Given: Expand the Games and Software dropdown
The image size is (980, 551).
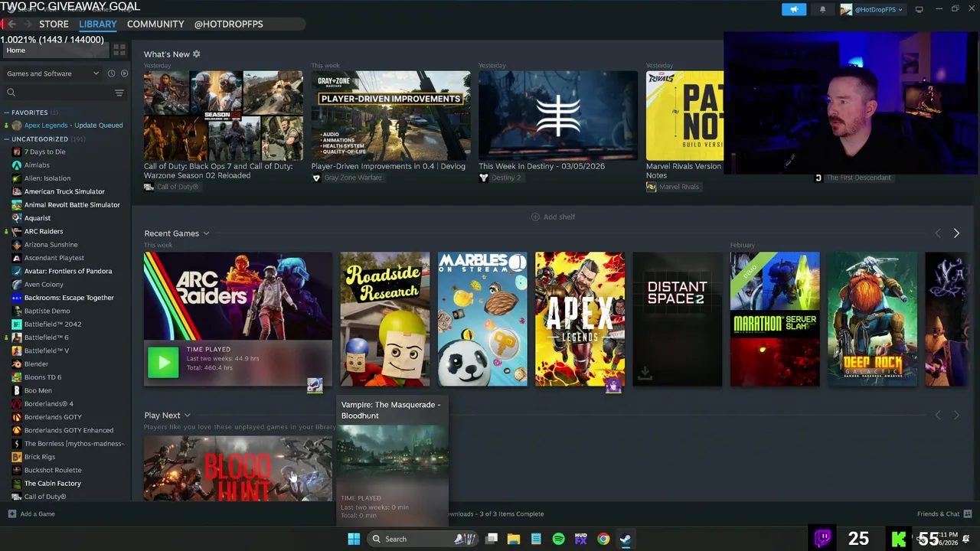Looking at the screenshot, I should tap(52, 73).
